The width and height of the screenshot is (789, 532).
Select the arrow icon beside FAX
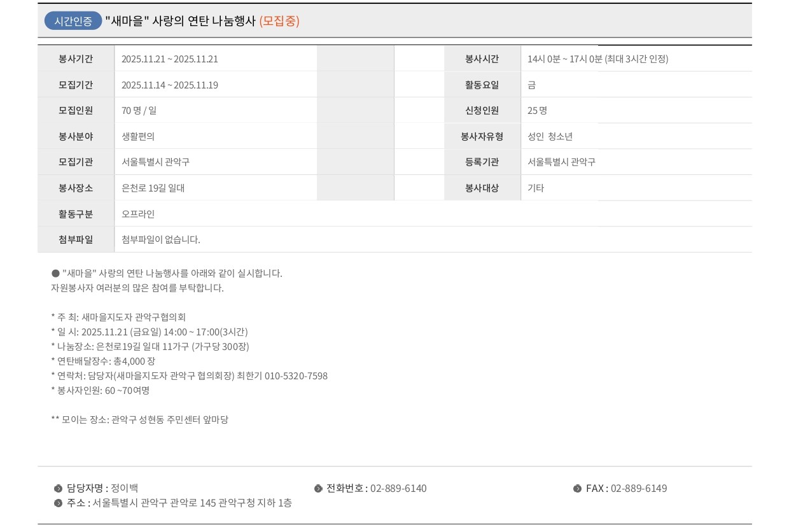tap(578, 488)
